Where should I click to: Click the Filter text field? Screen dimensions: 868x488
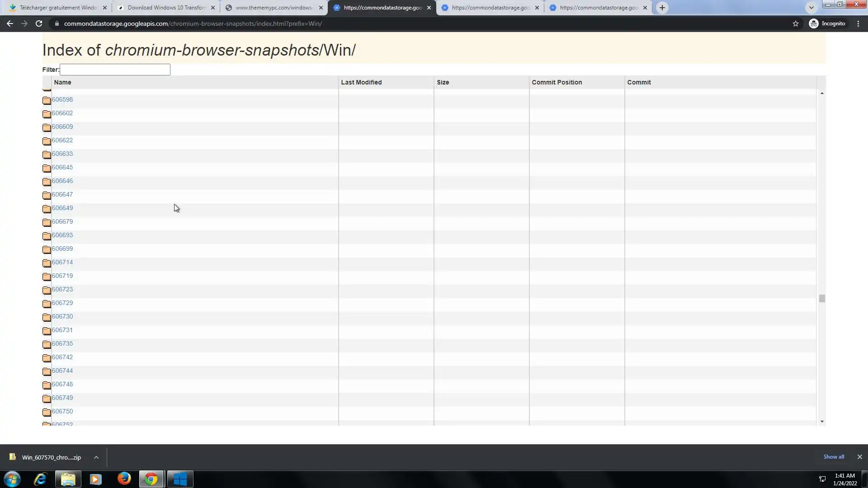[x=115, y=70]
